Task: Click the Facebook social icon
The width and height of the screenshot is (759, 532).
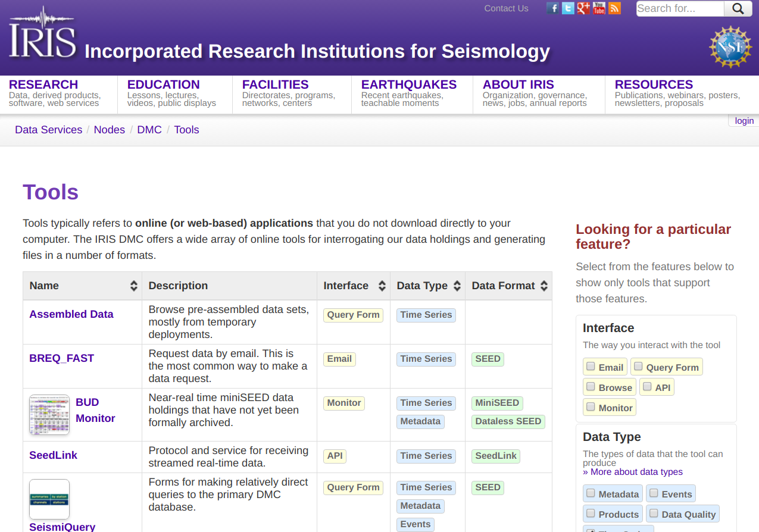Action: (x=552, y=8)
